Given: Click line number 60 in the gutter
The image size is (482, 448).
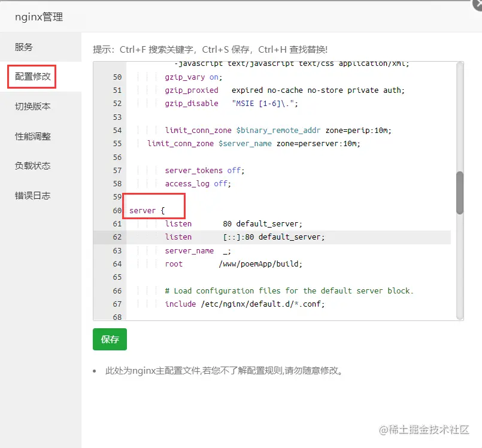Looking at the screenshot, I should click(117, 211).
